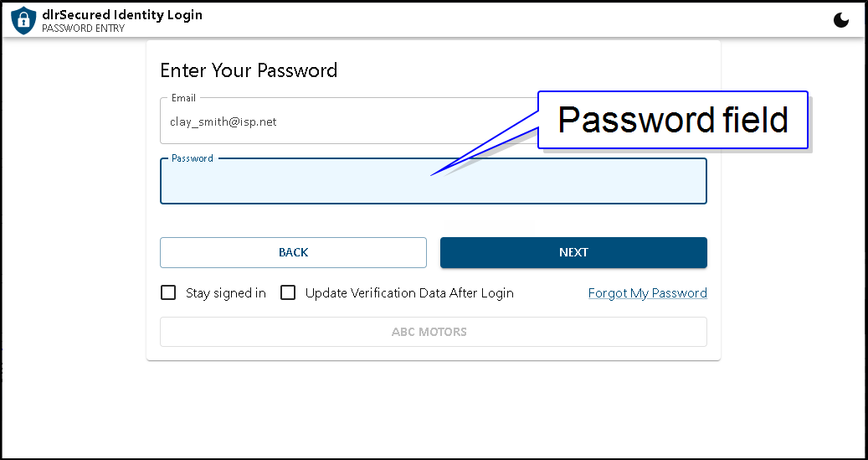Click the "Password field" callout box

pos(672,120)
